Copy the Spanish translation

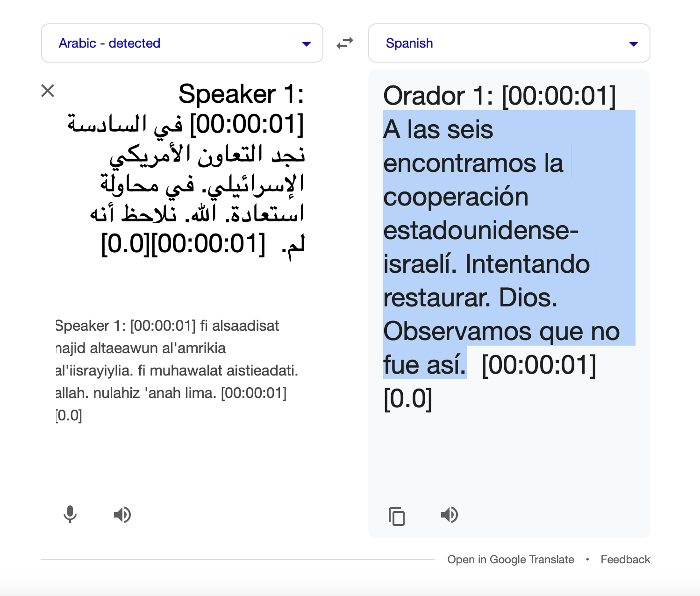(397, 516)
